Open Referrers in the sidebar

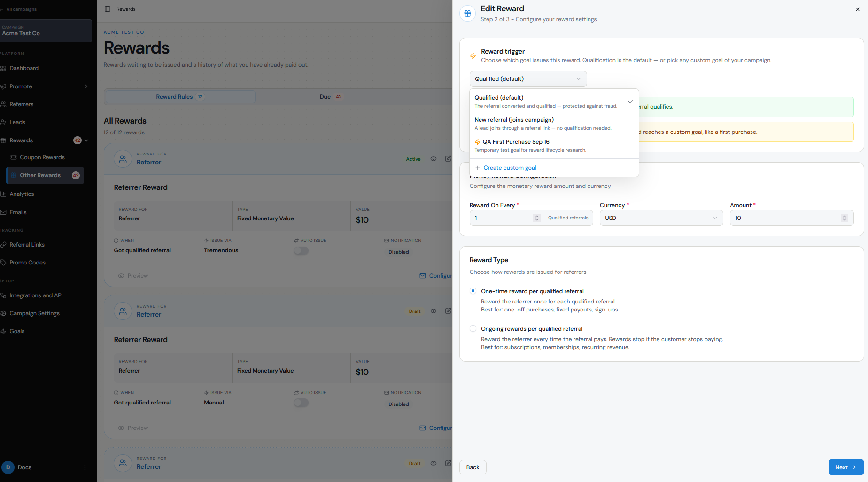(22, 104)
